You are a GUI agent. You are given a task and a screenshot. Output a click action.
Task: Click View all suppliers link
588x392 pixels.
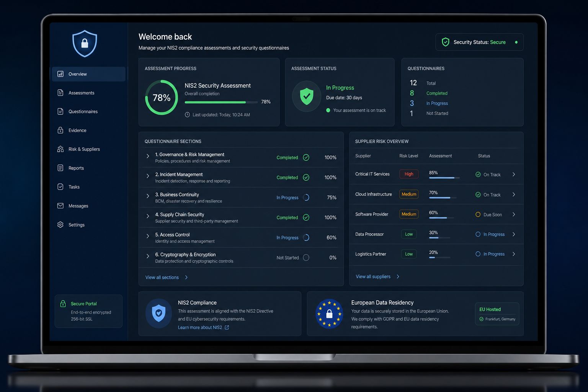[x=377, y=276]
